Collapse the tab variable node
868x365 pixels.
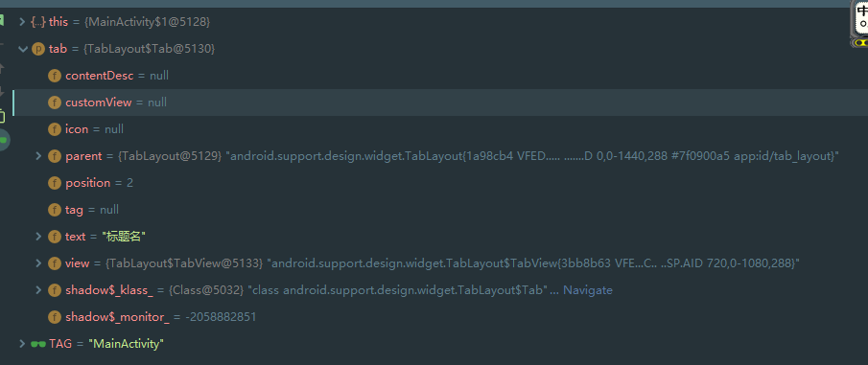pyautogui.click(x=23, y=49)
